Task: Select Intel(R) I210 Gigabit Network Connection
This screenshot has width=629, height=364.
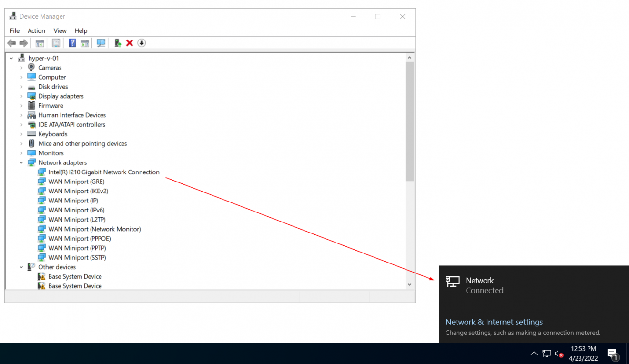Action: pos(104,172)
